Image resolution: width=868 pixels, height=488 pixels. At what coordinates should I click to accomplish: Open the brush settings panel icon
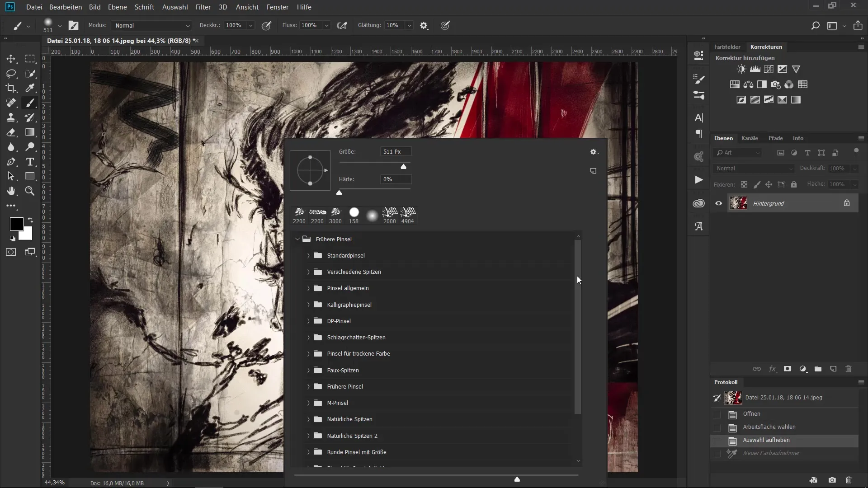73,26
